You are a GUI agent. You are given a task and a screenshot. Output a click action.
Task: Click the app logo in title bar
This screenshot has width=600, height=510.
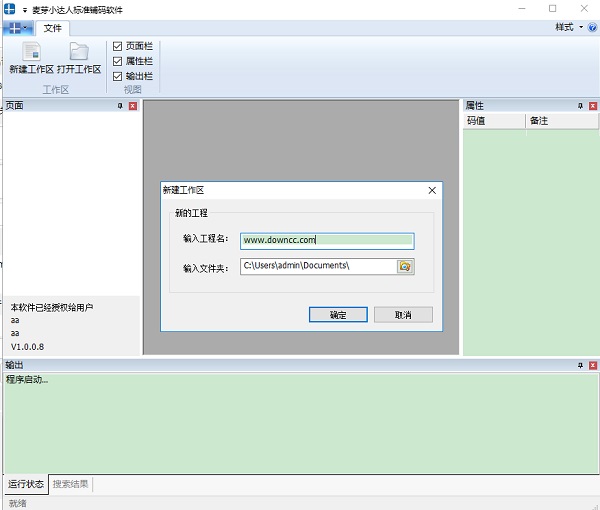tap(10, 9)
